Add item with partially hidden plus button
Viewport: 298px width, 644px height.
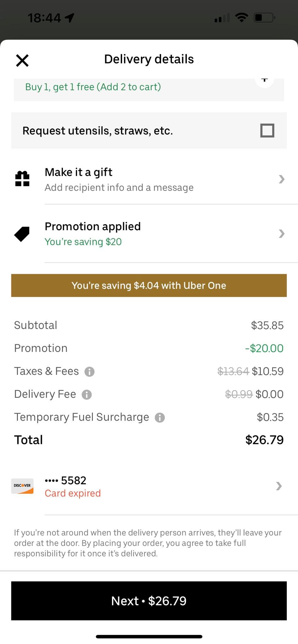pyautogui.click(x=264, y=80)
